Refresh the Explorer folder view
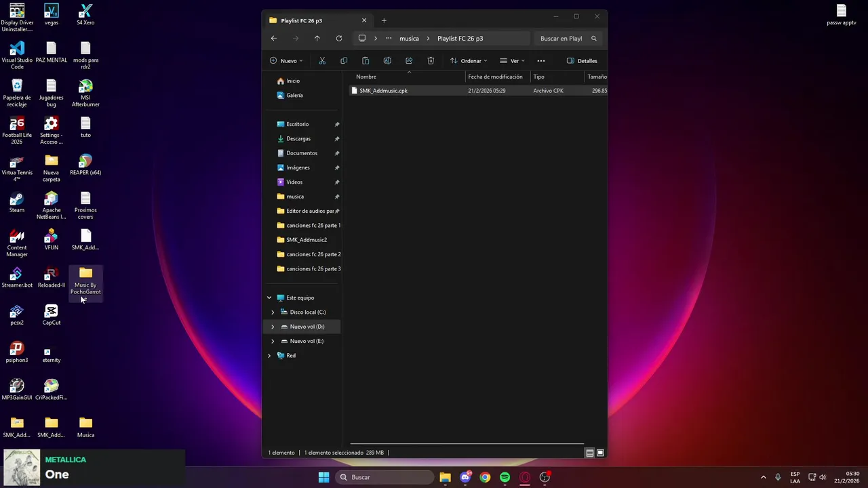Image resolution: width=868 pixels, height=488 pixels. [x=339, y=39]
